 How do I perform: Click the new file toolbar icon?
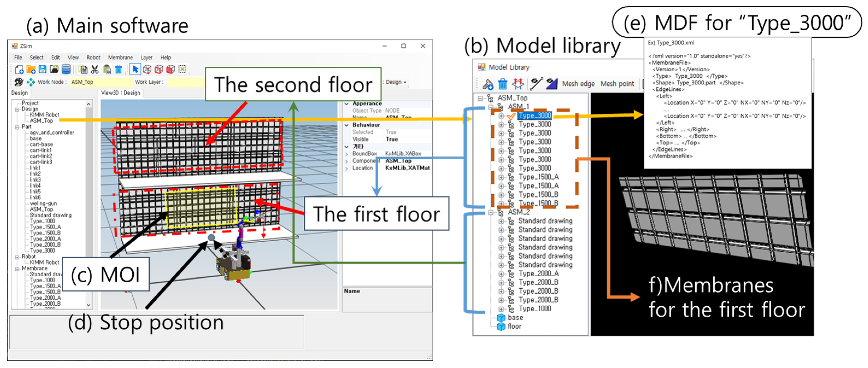pyautogui.click(x=19, y=70)
